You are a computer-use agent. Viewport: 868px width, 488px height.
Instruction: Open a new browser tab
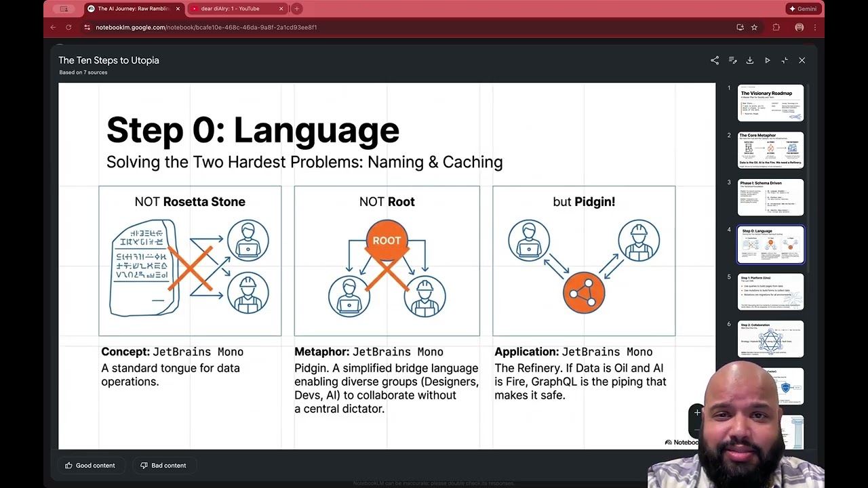(296, 9)
